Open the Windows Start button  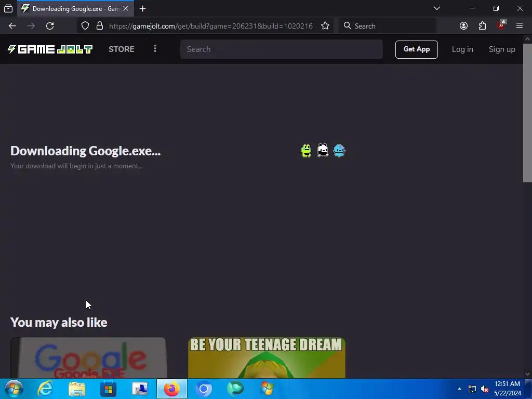pos(14,389)
